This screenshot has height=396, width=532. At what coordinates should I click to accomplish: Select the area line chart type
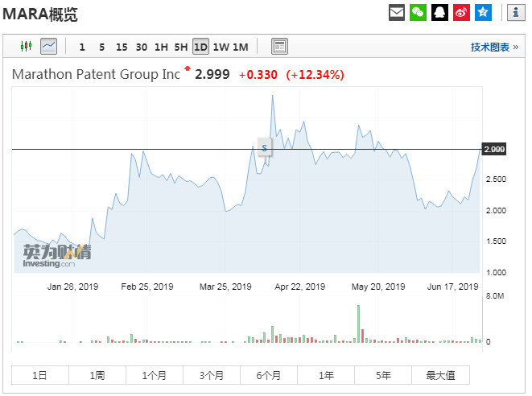coord(48,46)
